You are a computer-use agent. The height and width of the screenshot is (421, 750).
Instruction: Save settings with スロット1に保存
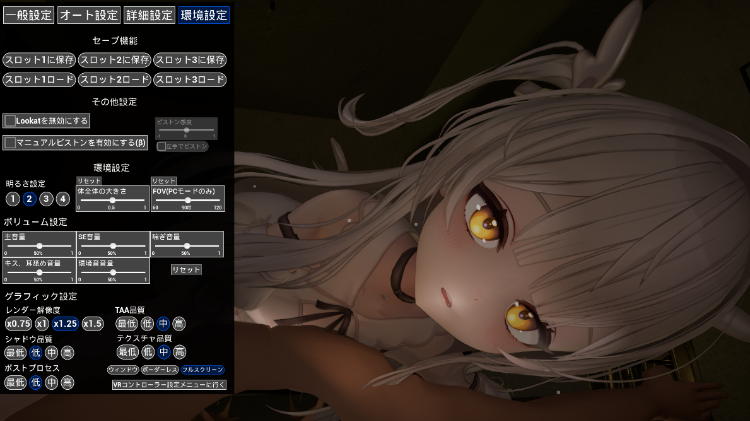39,60
